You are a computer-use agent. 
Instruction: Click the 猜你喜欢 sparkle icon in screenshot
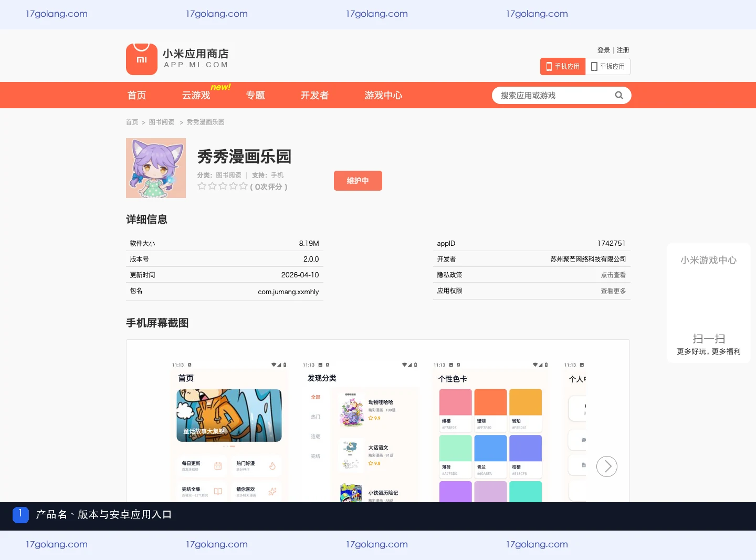tap(272, 492)
